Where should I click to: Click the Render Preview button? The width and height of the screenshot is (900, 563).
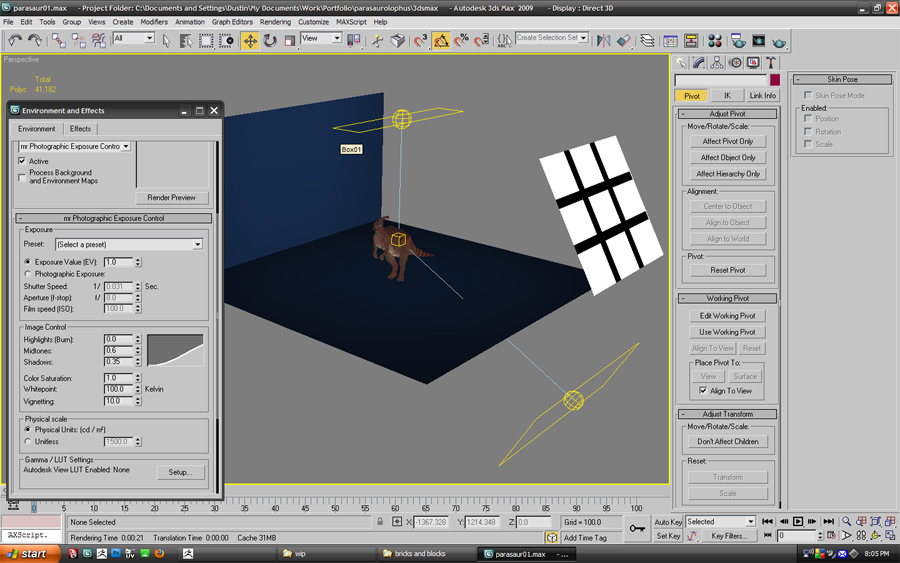(x=172, y=197)
